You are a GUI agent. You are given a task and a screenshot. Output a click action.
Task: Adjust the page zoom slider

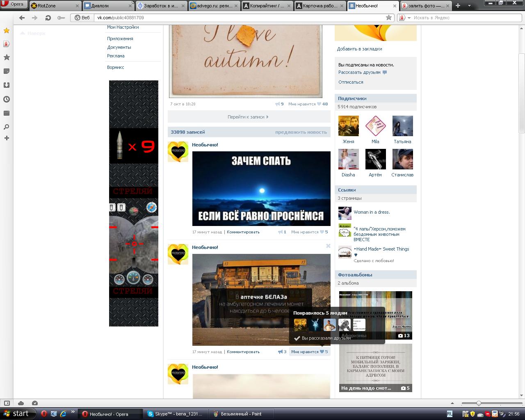pos(479,403)
